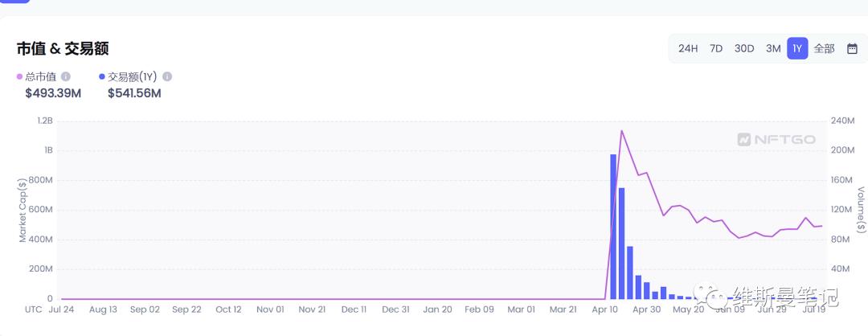Click the NFTGO watermark logo

(776, 140)
